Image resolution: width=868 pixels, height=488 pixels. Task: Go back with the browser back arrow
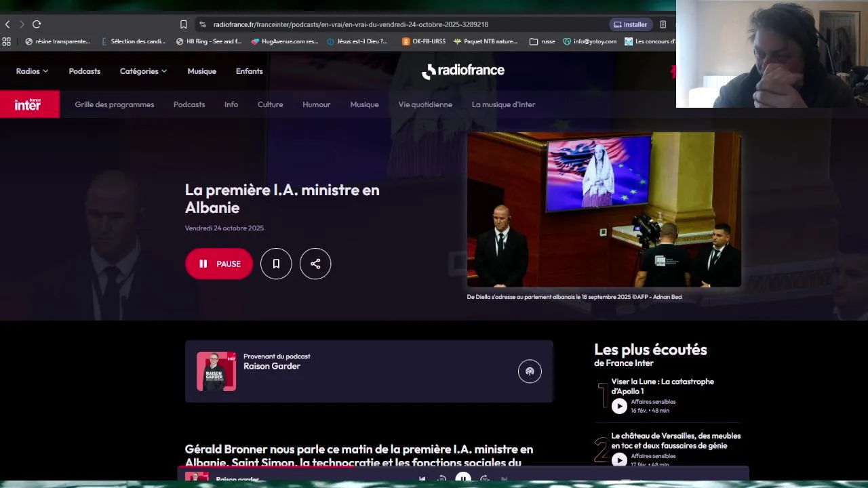pos(7,24)
